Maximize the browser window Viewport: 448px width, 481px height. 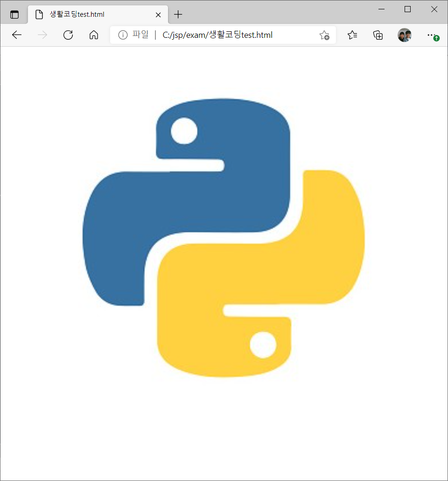point(407,9)
